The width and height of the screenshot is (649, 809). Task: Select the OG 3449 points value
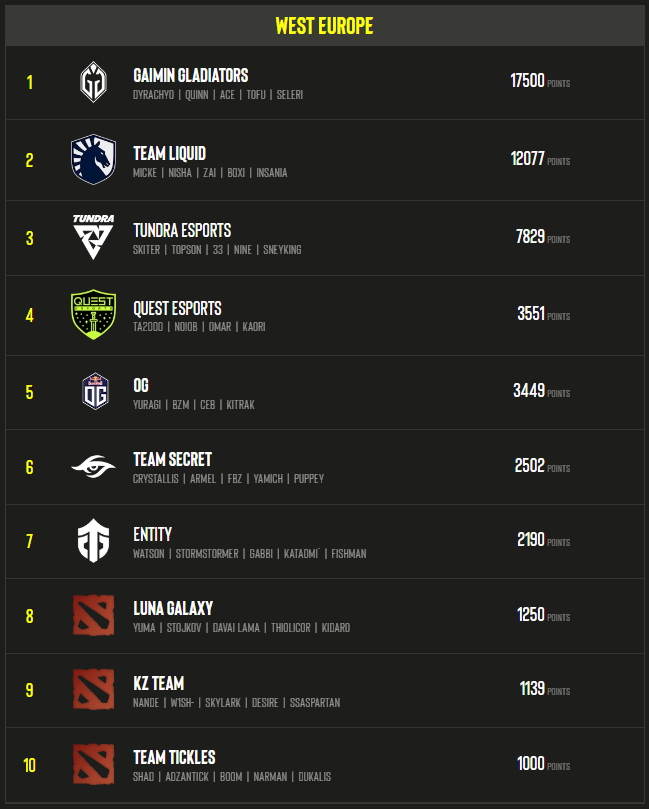click(x=529, y=391)
